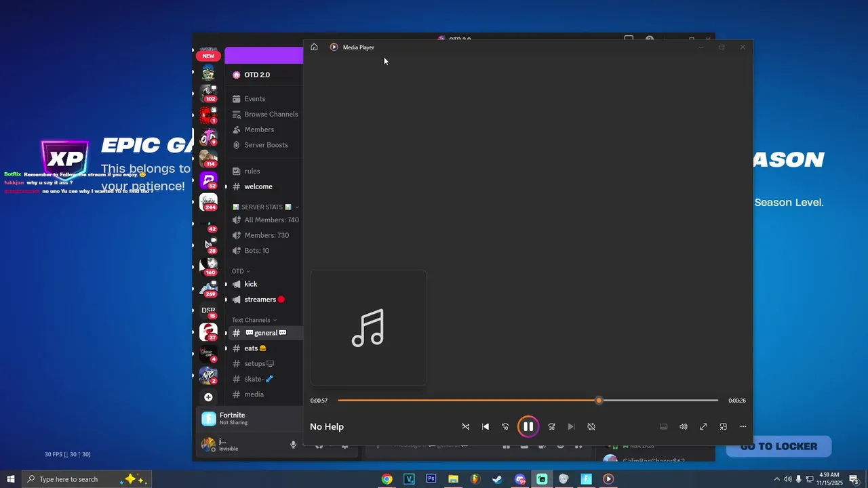Click the No Help track title
The width and height of the screenshot is (868, 488).
pos(327,426)
